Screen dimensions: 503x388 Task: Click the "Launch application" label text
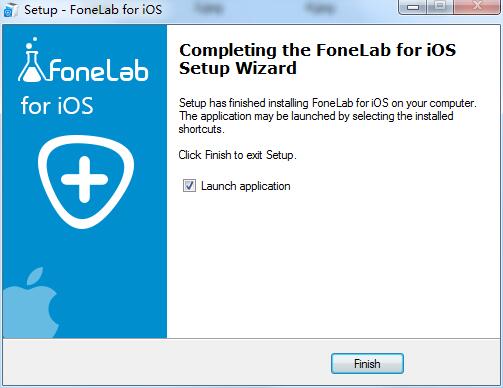click(x=246, y=186)
